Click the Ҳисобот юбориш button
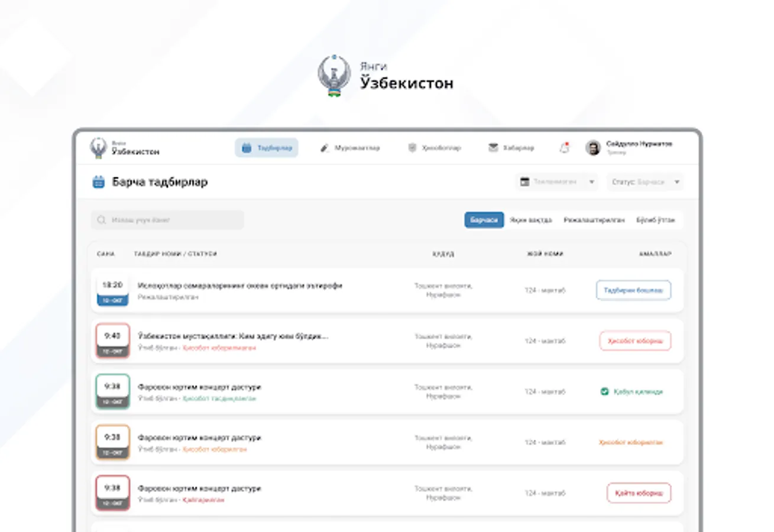774x532 pixels. point(636,341)
